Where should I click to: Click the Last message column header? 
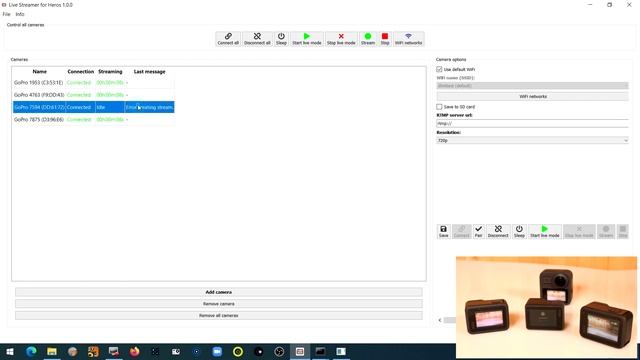[x=149, y=71]
